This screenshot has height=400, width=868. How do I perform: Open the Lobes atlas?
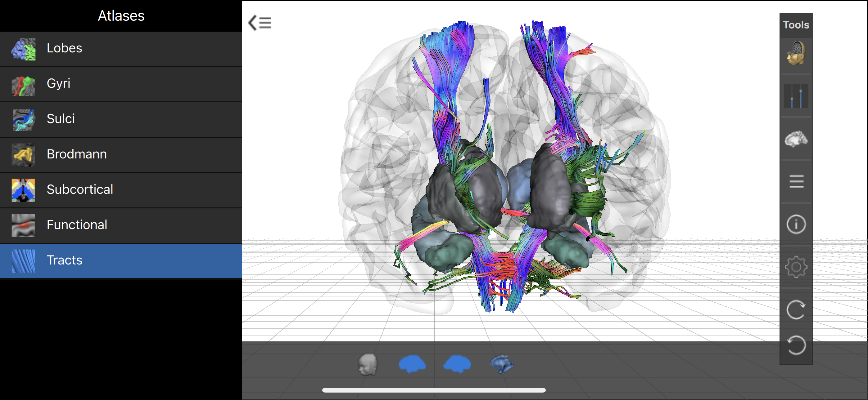click(x=121, y=48)
